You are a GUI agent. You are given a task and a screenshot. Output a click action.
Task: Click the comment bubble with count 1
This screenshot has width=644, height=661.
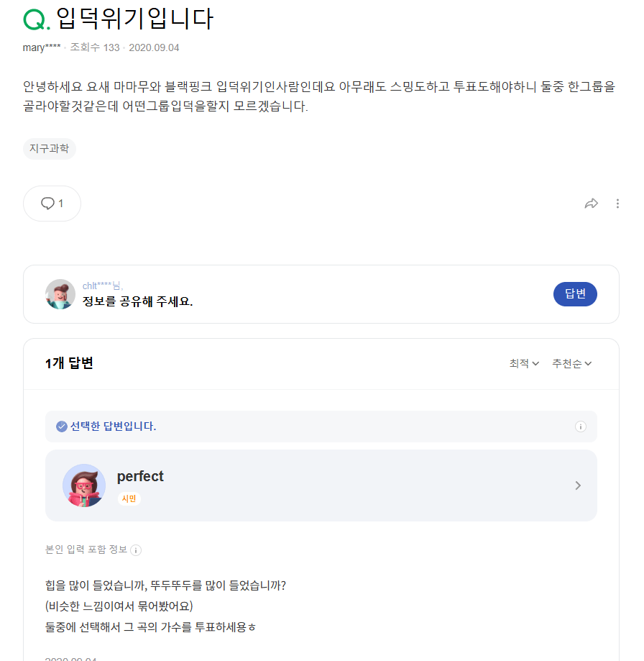(x=52, y=204)
